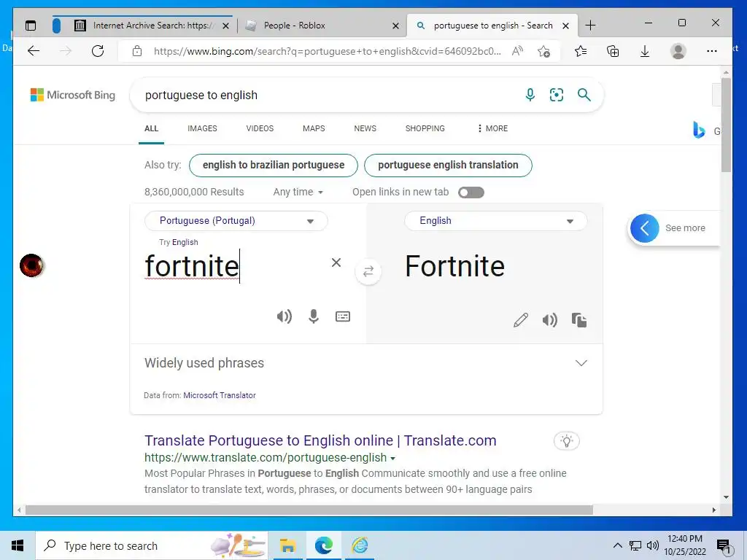Image resolution: width=747 pixels, height=560 pixels.
Task: Click the taskbar volume icon
Action: (653, 545)
